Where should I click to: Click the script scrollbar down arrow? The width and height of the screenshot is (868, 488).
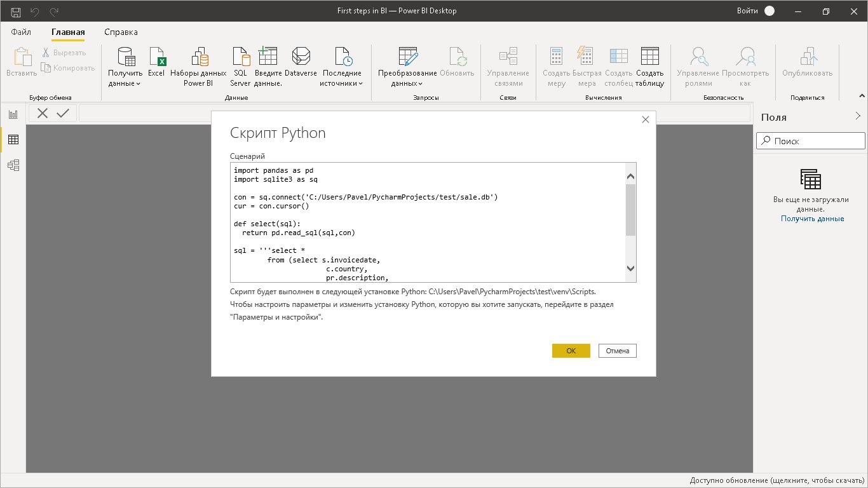(x=630, y=268)
